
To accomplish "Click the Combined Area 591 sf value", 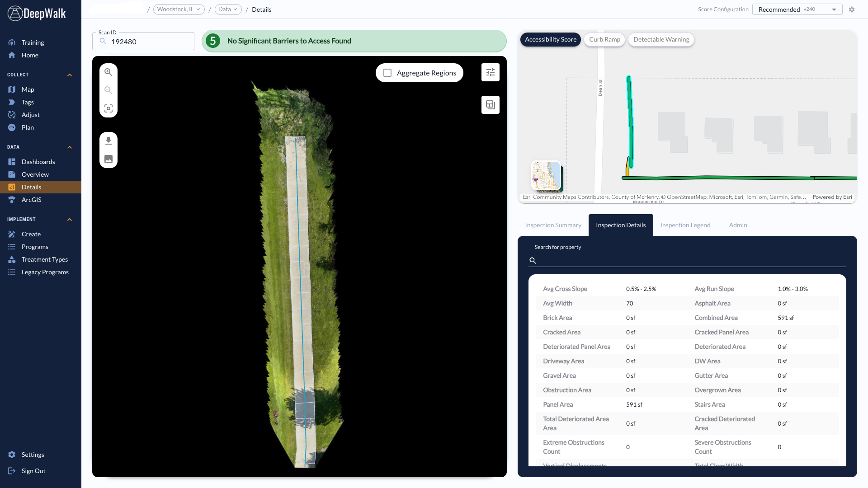I will pyautogui.click(x=786, y=318).
